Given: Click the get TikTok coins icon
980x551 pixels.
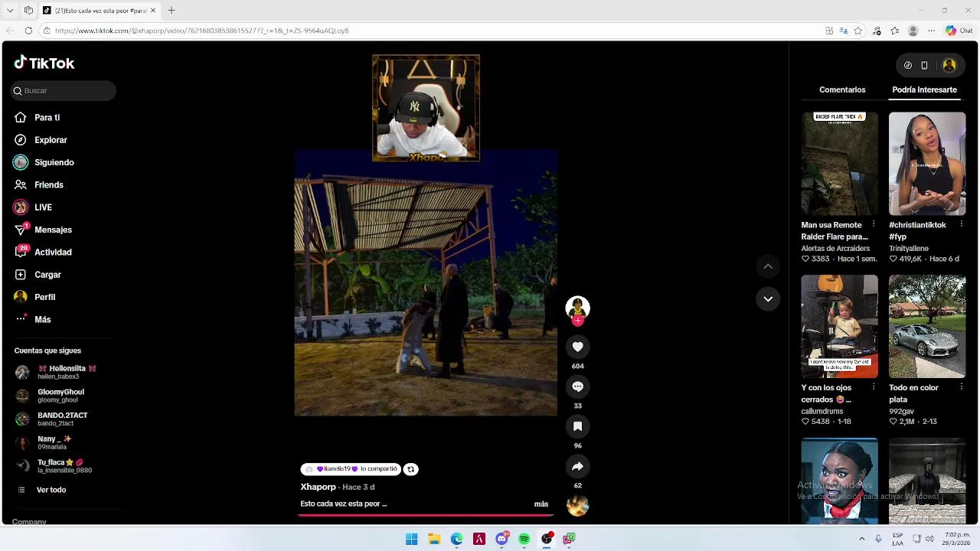Looking at the screenshot, I should [908, 66].
